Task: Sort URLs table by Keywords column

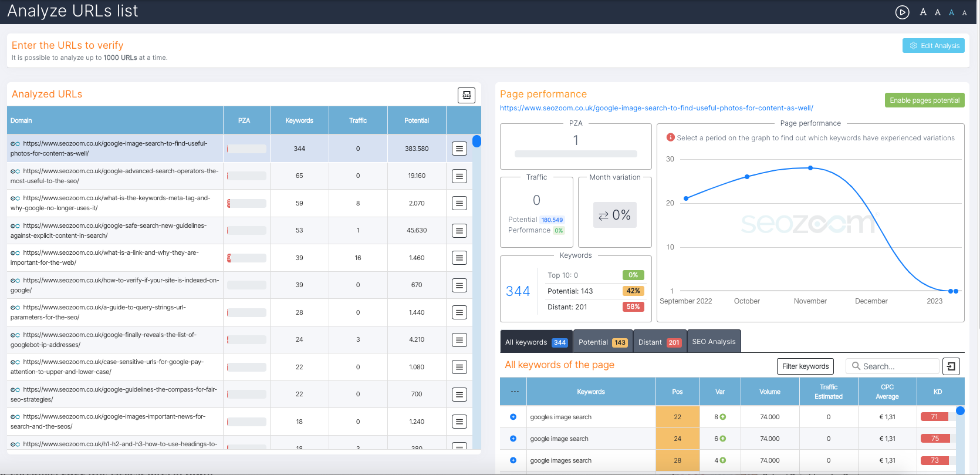Action: coord(299,120)
